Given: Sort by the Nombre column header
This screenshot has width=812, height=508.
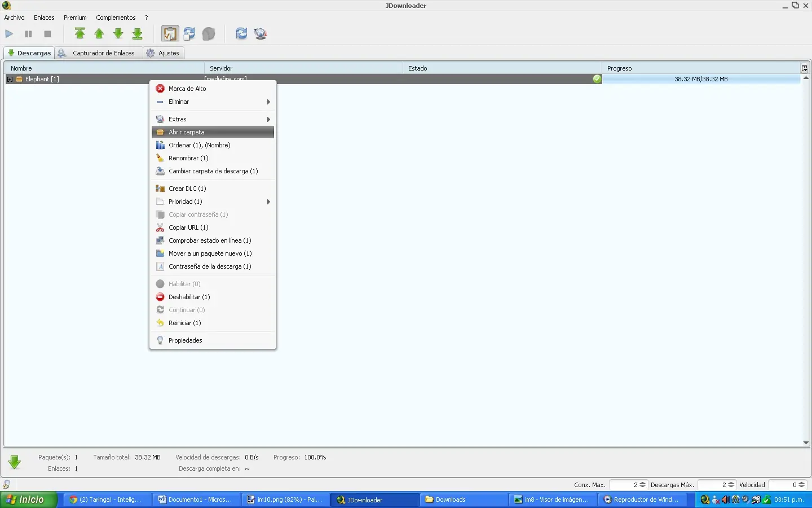Looking at the screenshot, I should 104,68.
